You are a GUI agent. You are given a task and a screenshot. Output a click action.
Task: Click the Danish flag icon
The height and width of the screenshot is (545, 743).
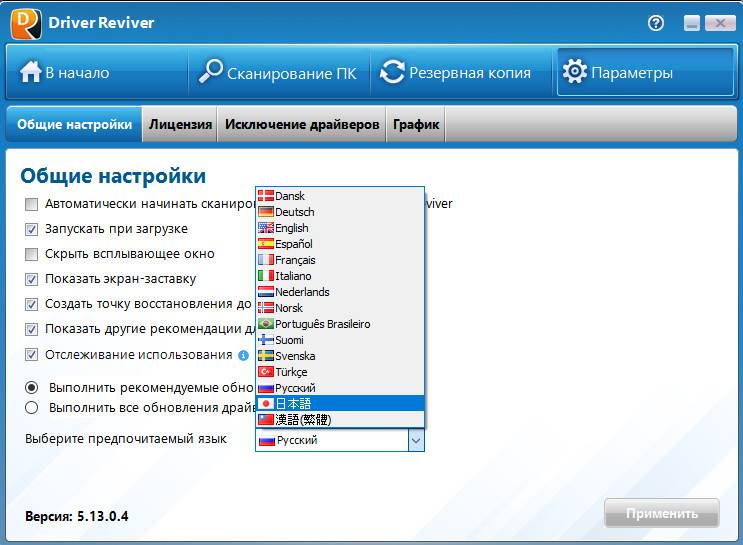pyautogui.click(x=266, y=196)
